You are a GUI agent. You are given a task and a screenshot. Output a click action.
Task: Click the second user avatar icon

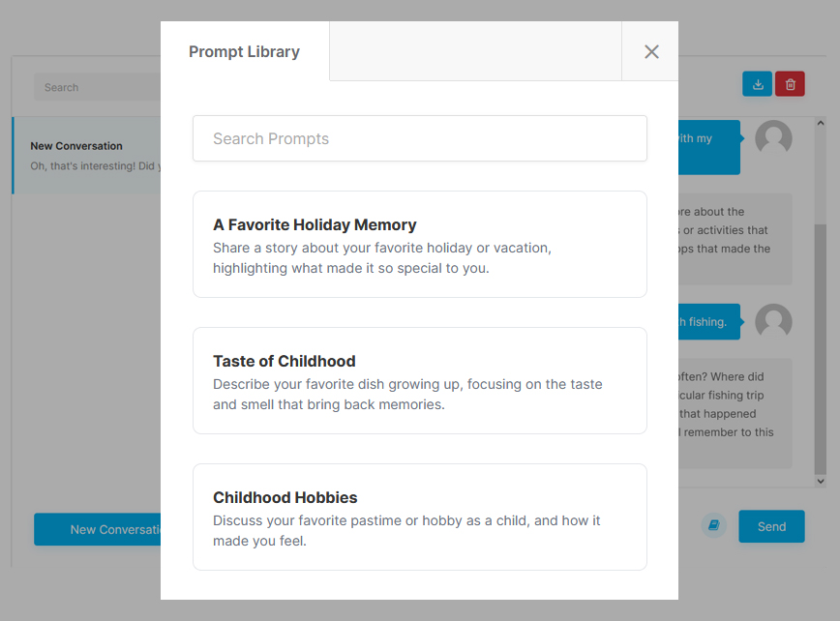point(773,322)
